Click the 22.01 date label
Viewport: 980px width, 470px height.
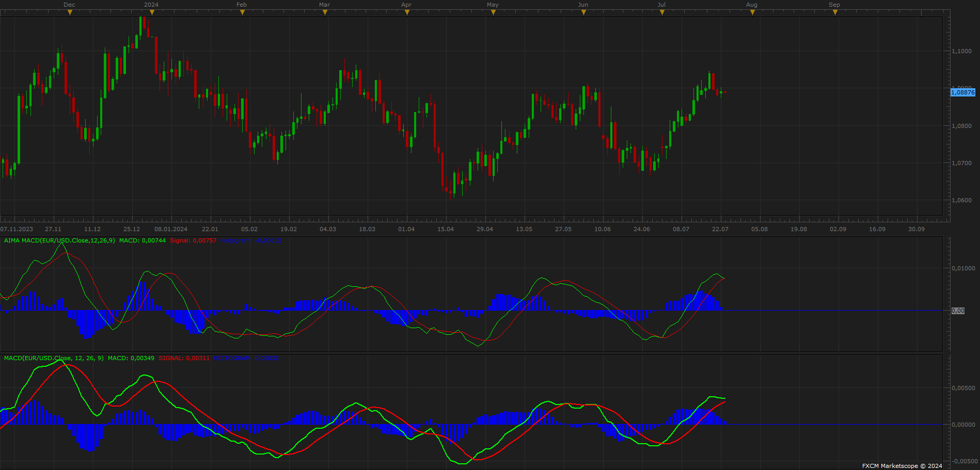point(210,229)
